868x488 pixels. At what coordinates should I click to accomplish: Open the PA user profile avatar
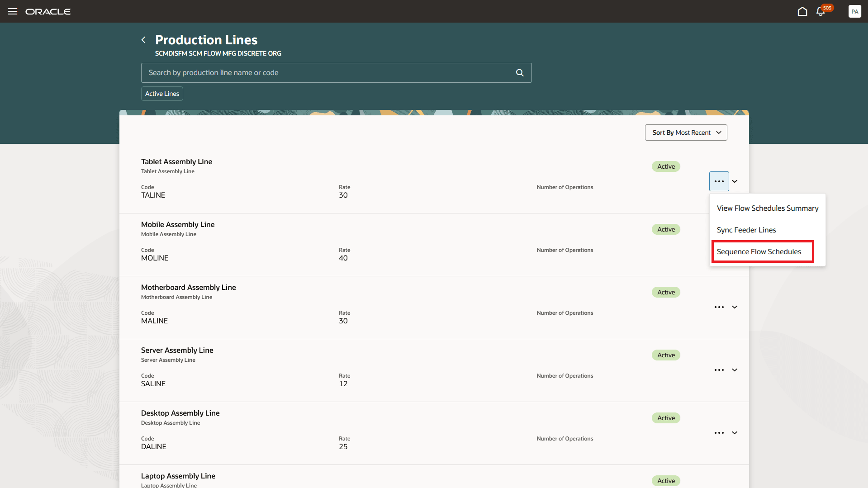[x=854, y=11]
